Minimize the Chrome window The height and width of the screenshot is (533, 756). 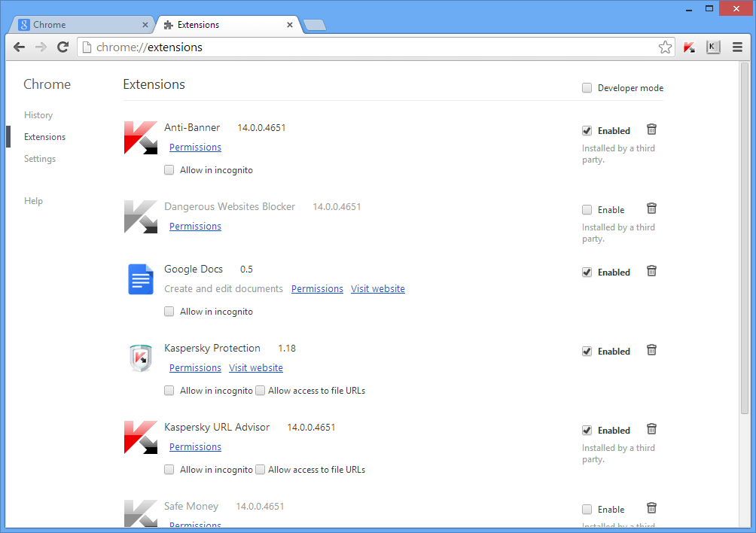pyautogui.click(x=689, y=9)
